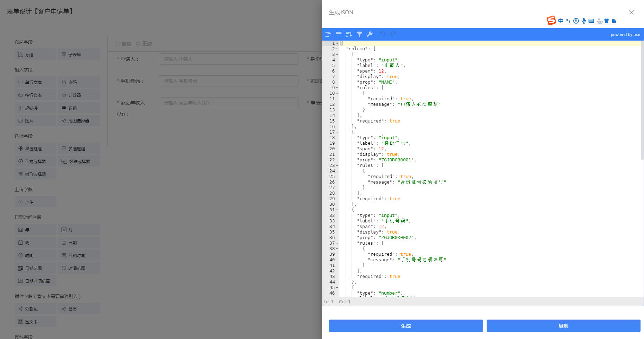
Task: Open the 'powered by ace' link
Action: click(625, 35)
